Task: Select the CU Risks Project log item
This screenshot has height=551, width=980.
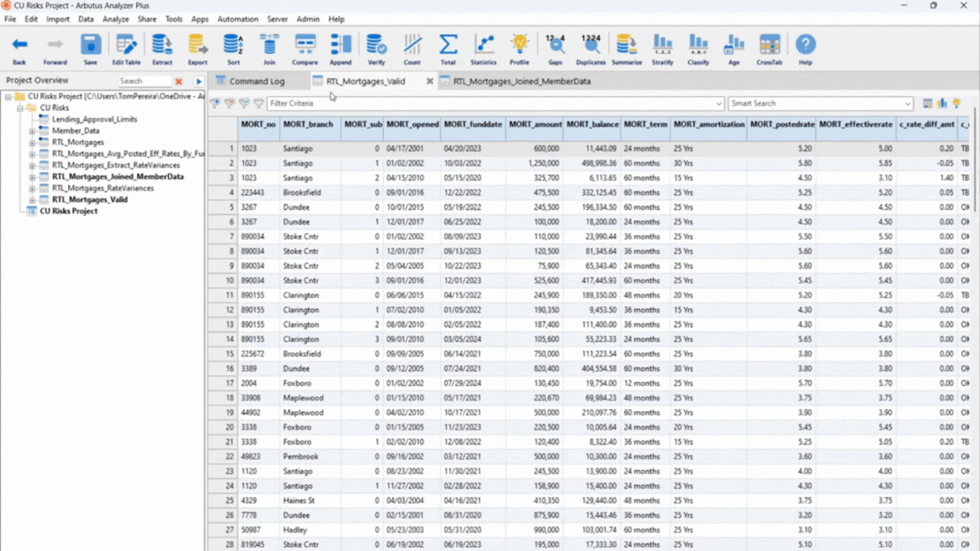Action: tap(69, 211)
